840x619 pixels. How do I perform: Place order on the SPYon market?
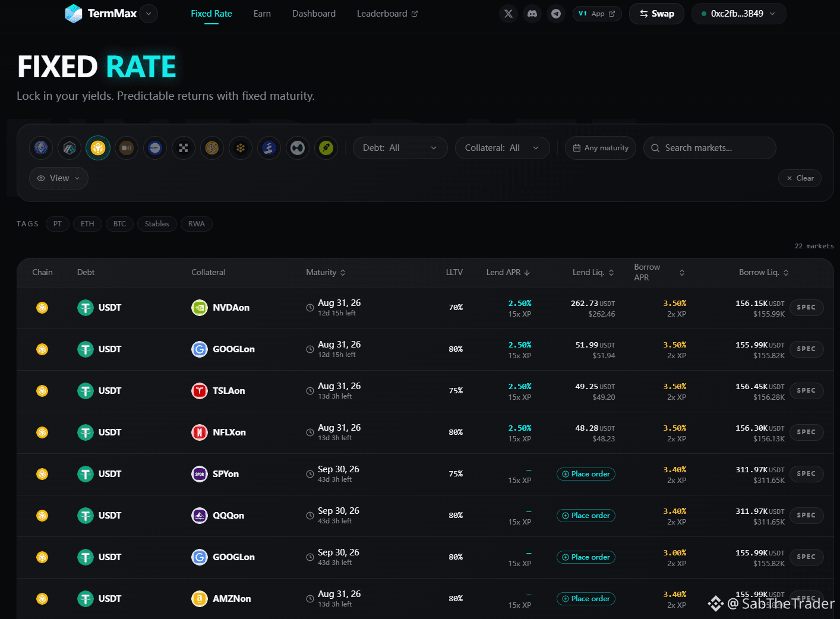tap(586, 474)
